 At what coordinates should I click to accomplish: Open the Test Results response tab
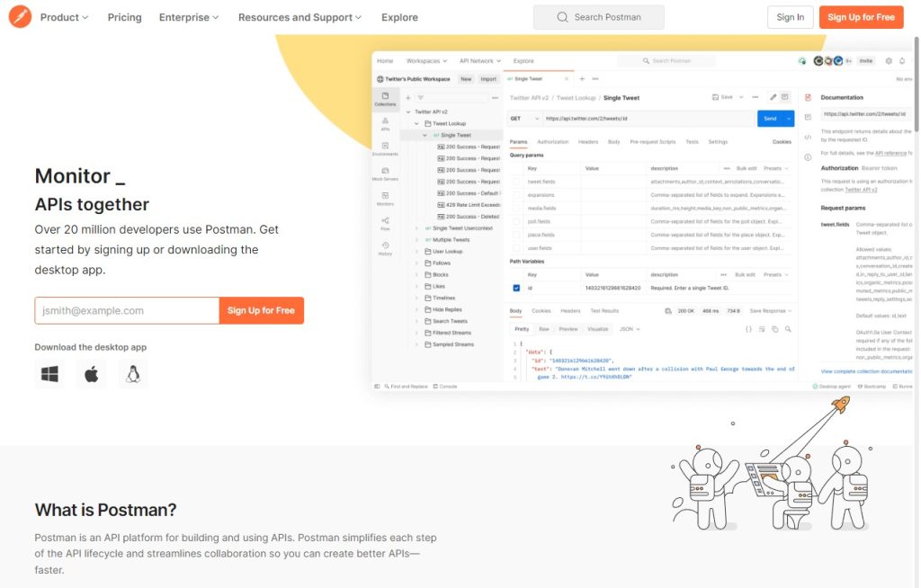[604, 311]
